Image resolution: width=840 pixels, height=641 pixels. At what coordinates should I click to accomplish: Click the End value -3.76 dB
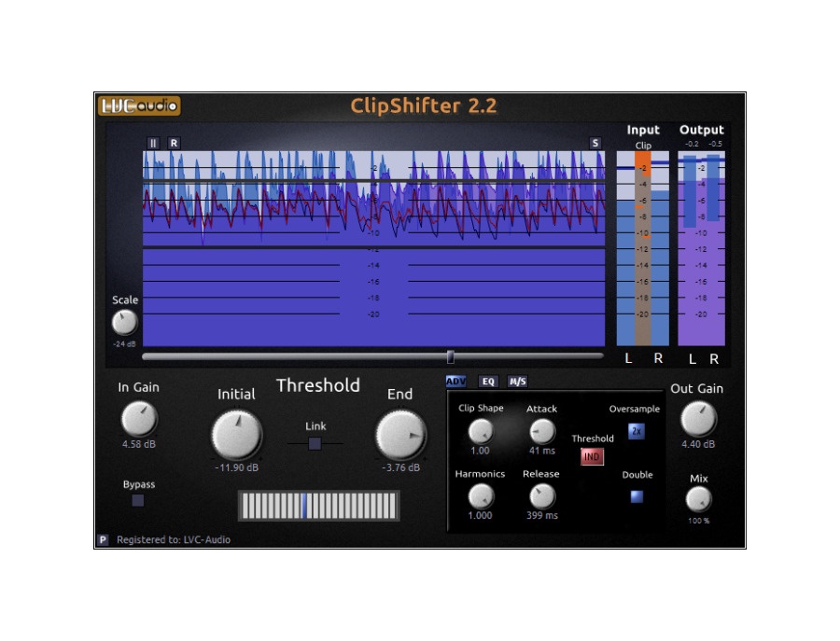[x=400, y=467]
